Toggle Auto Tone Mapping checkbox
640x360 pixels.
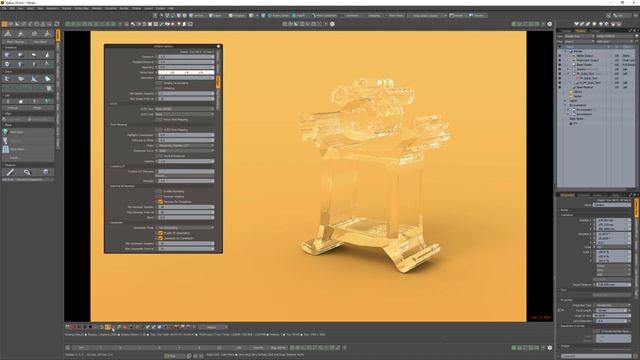(x=160, y=130)
